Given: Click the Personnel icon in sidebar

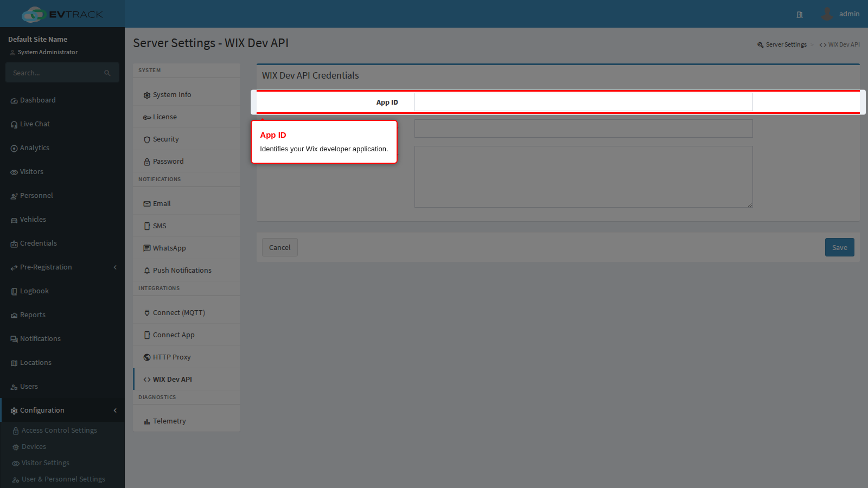Looking at the screenshot, I should (14, 196).
